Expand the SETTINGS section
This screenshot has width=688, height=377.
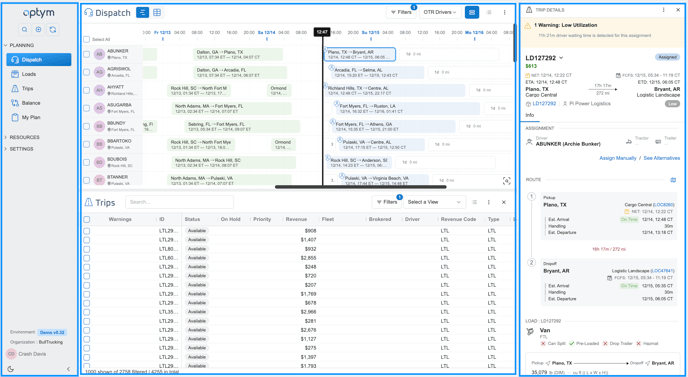pos(19,149)
